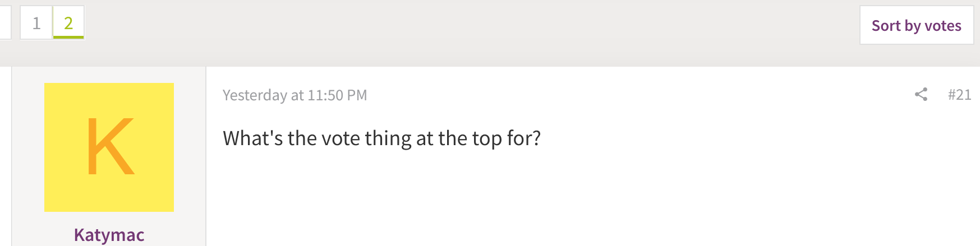Jump back to the first page of replies
This screenshot has width=980, height=246.
point(36,23)
